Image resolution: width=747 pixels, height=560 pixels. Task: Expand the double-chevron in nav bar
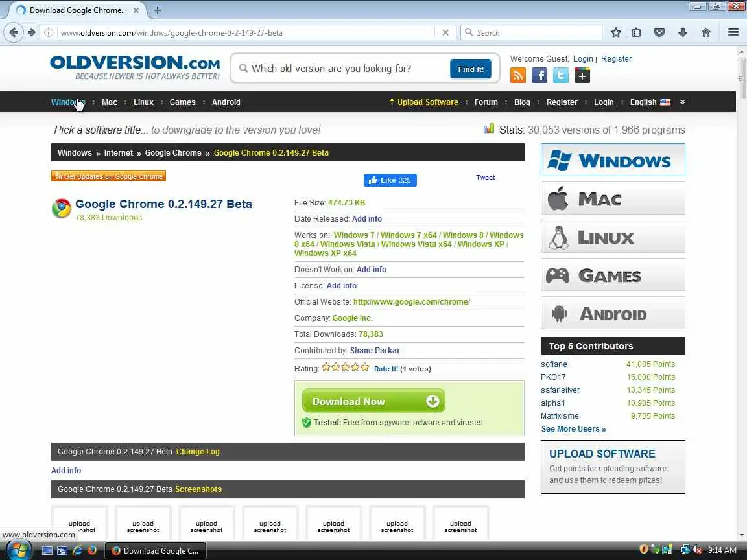[682, 102]
